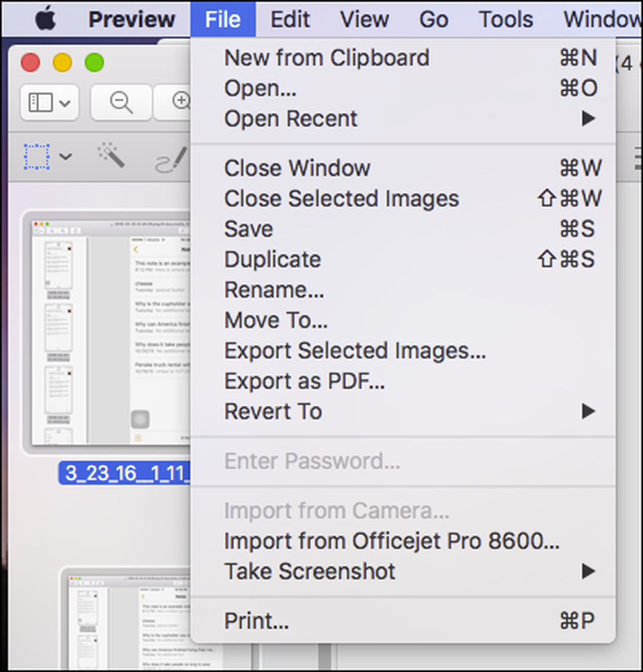Select Export as PDF...
The height and width of the screenshot is (672, 643).
403,381
